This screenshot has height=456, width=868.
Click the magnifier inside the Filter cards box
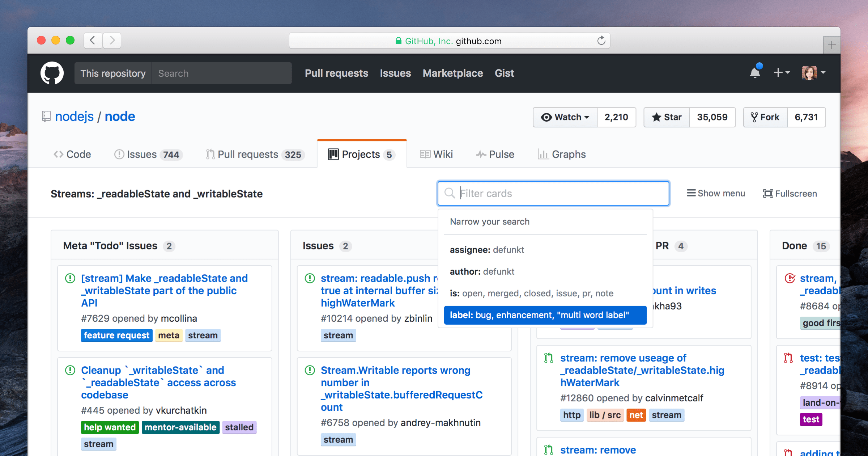[450, 193]
